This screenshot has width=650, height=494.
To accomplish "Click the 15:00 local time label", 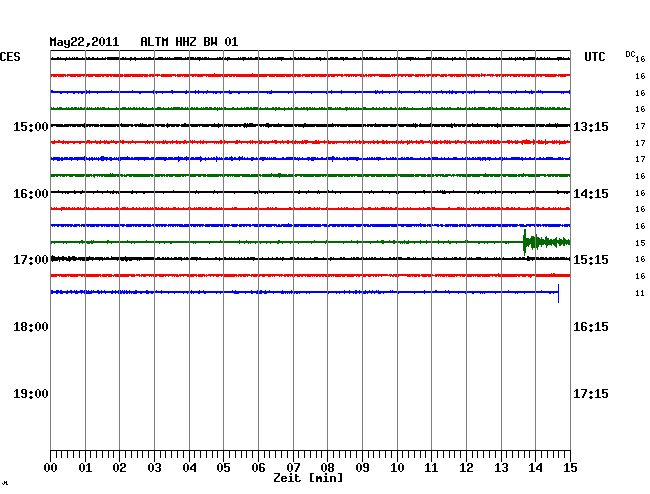I will point(31,126).
